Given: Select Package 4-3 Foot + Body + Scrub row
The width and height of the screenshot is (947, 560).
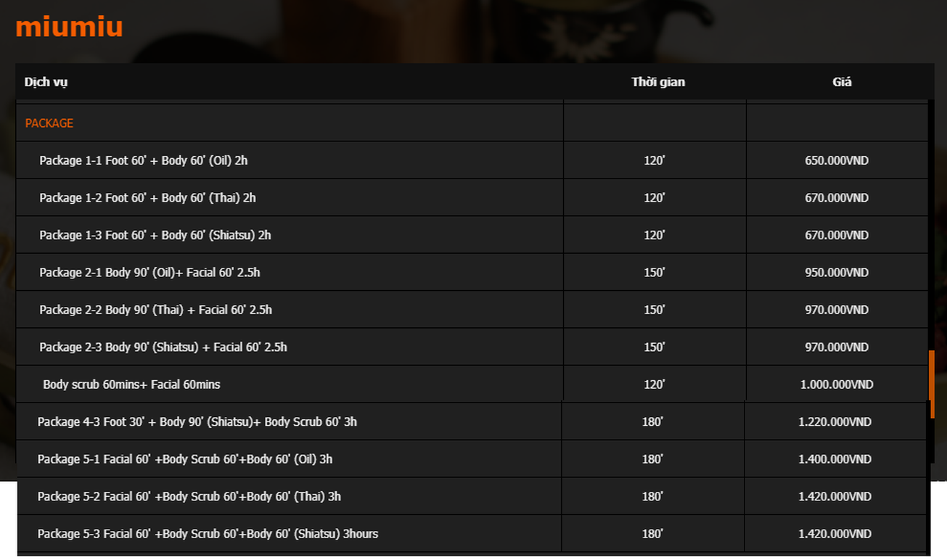Looking at the screenshot, I should point(471,421).
